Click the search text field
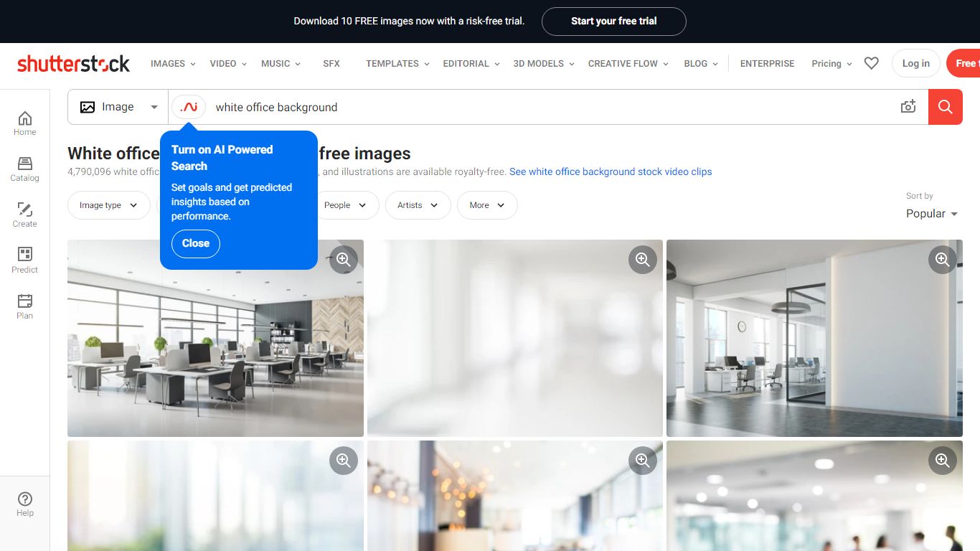The image size is (980, 551). pos(552,107)
